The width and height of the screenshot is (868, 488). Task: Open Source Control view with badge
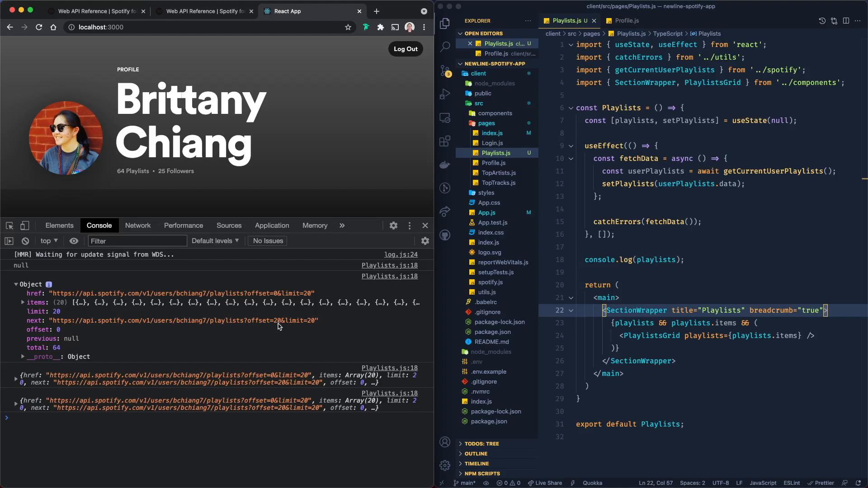pos(445,70)
